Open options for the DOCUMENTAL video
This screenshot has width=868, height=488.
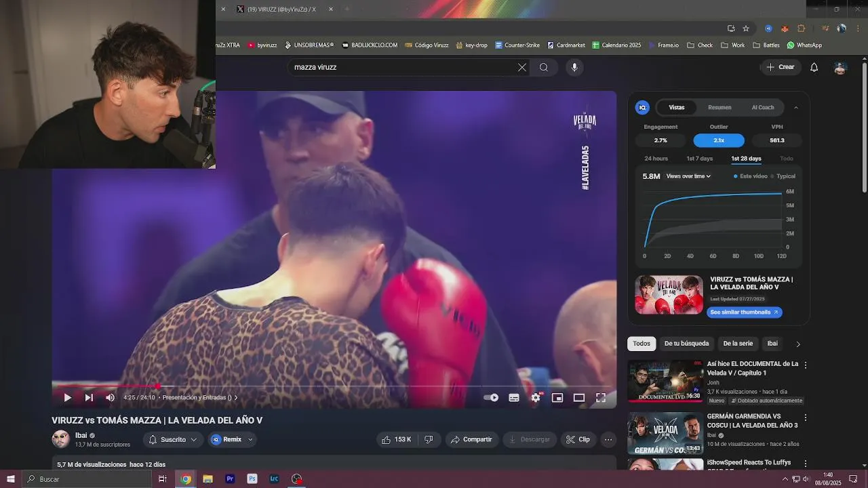point(806,365)
